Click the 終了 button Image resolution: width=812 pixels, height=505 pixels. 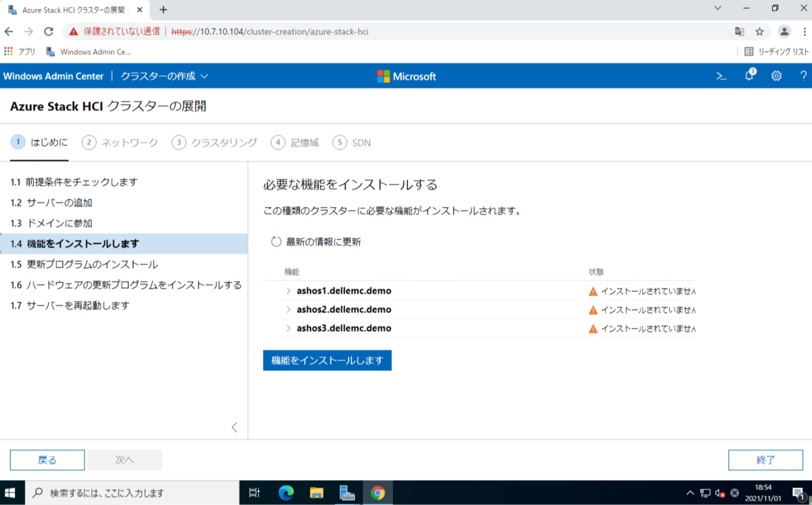[x=765, y=460]
